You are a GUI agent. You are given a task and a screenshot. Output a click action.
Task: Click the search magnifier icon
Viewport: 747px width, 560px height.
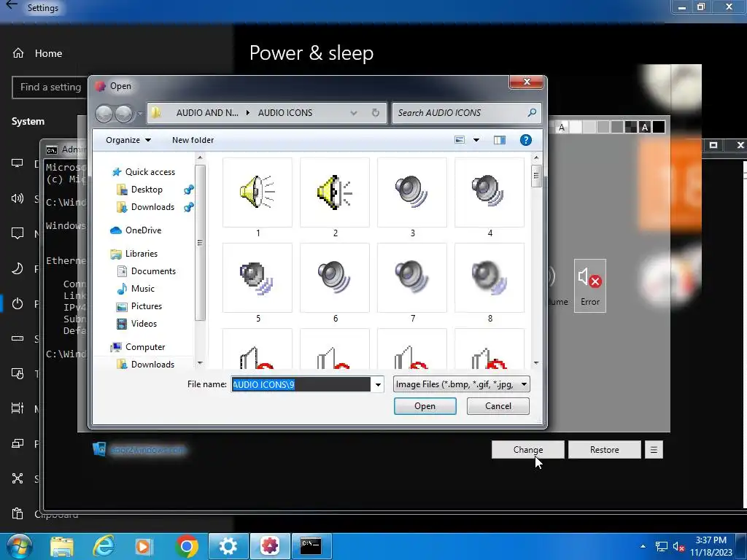pos(532,113)
